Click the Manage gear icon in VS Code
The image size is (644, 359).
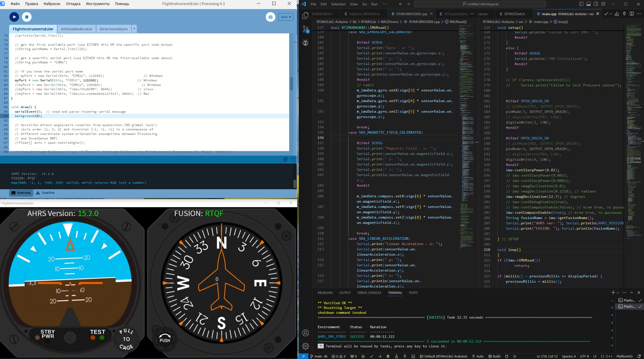coord(306,346)
